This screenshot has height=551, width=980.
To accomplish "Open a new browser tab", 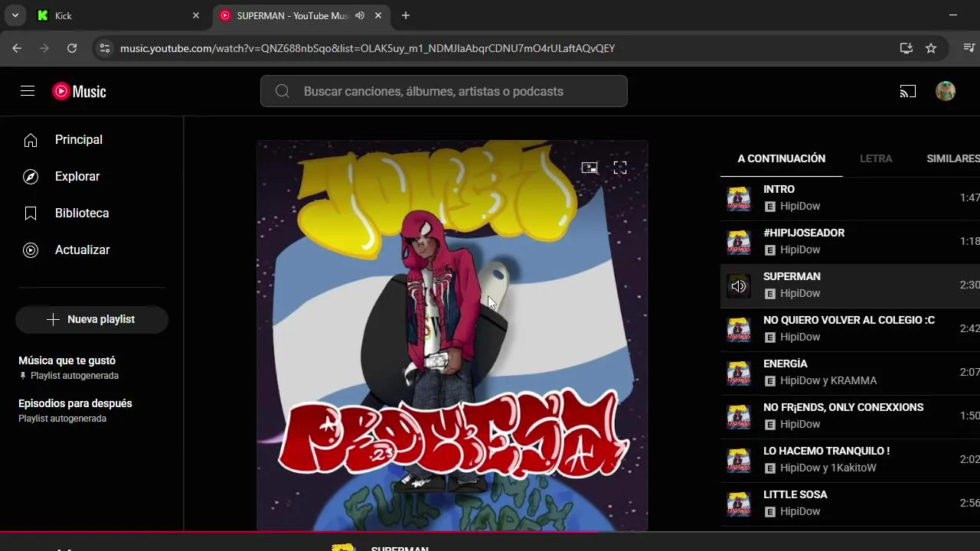I will coord(406,15).
